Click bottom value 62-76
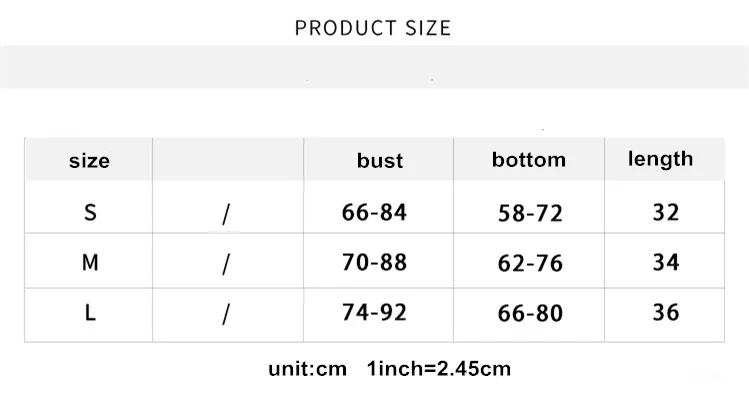Viewport: 749px width, 414px height. 530,264
